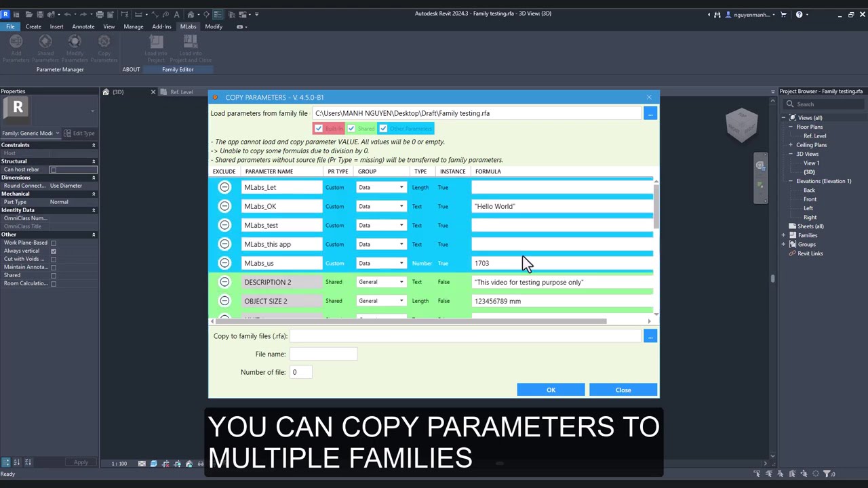The image size is (868, 488).
Task: Toggle Thin Lines icon in quick access toolbar
Action: (x=218, y=14)
